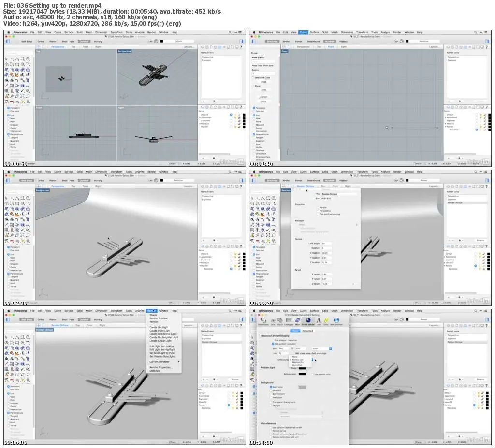Choose None antialiasing option in 00:04:50 frame
The image size is (495, 448).
[295, 357]
